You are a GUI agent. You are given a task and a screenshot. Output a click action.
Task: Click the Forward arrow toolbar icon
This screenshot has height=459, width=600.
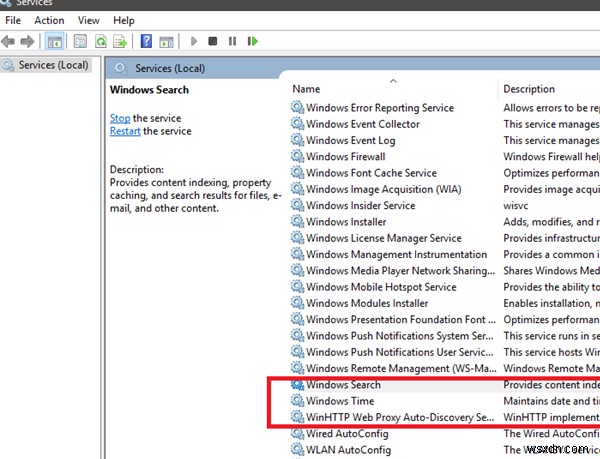tap(27, 41)
